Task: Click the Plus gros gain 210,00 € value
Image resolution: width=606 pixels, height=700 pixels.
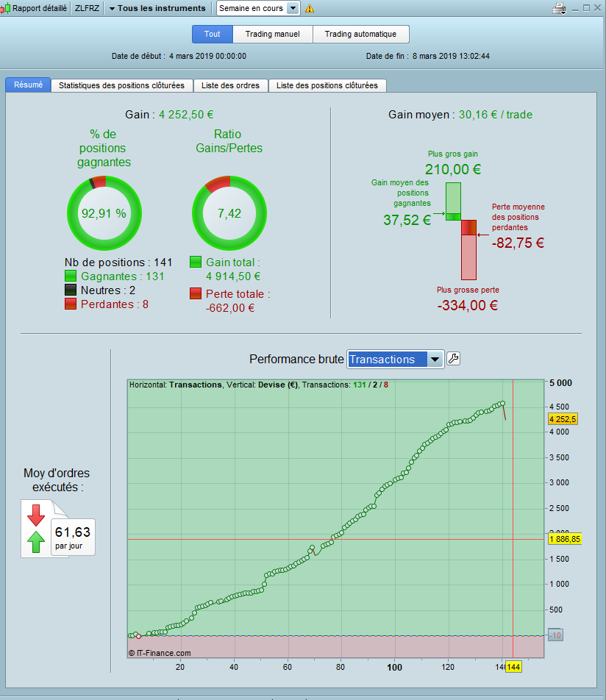Action: (x=453, y=169)
